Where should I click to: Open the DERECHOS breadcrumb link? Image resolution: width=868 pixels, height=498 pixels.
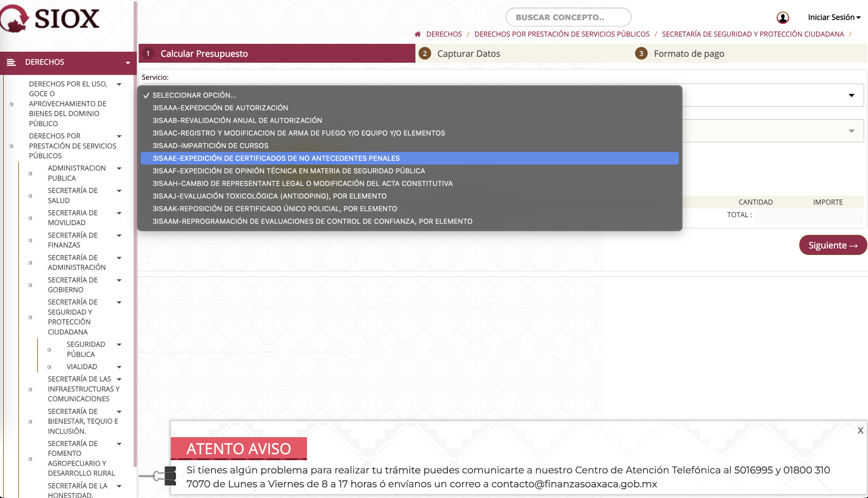(444, 34)
